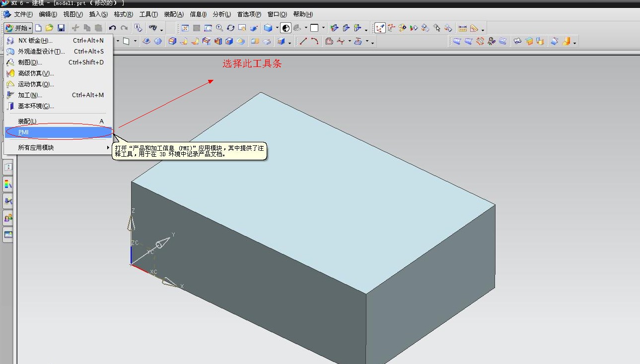
Task: Open the datum plane dropdown arrow
Action: coord(135,42)
